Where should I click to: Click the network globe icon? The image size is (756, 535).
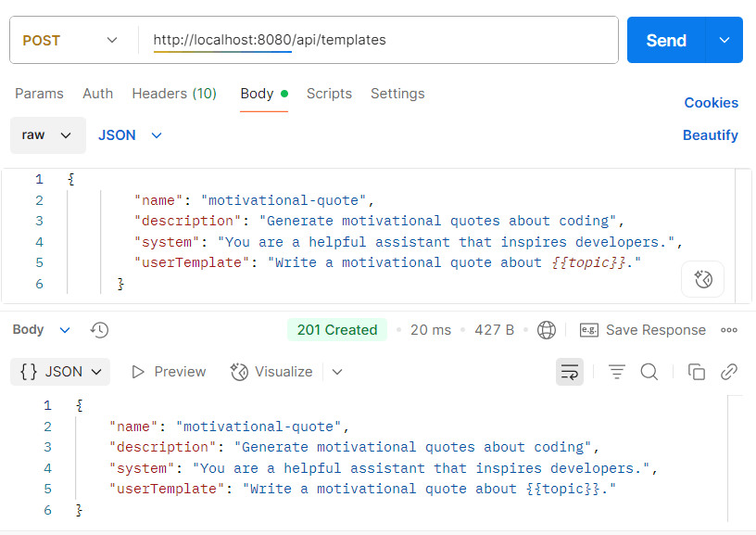click(x=547, y=330)
